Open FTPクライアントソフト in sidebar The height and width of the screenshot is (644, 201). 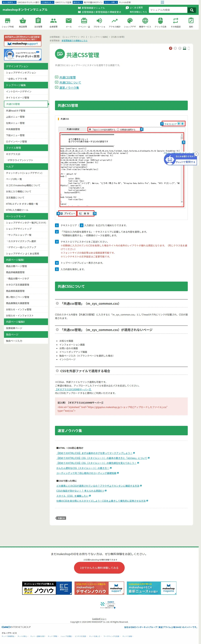[26, 160]
